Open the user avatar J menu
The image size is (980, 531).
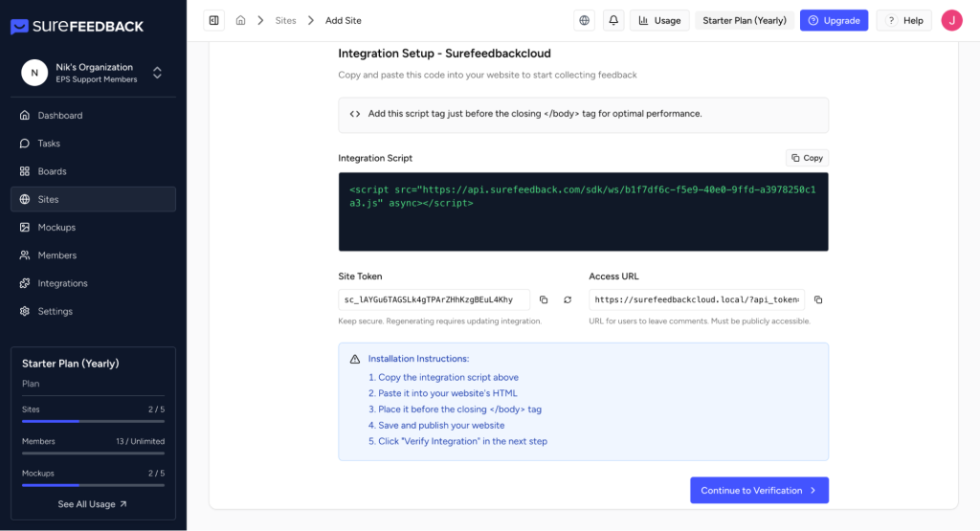point(951,20)
